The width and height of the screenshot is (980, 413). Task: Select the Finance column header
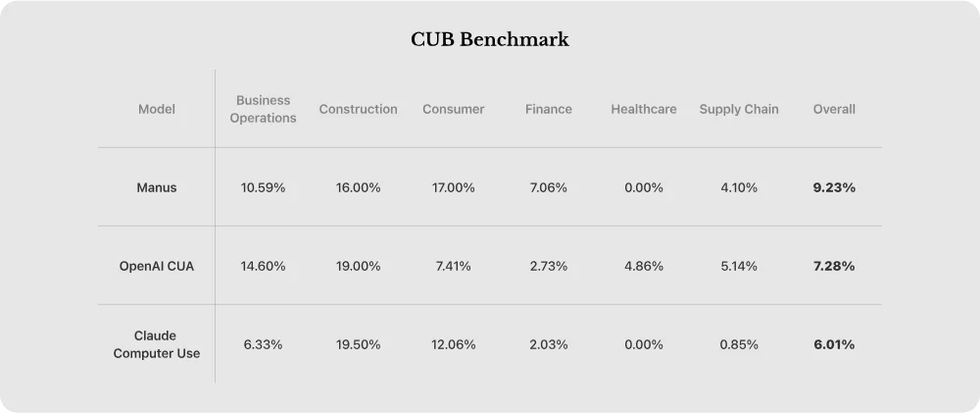point(548,109)
